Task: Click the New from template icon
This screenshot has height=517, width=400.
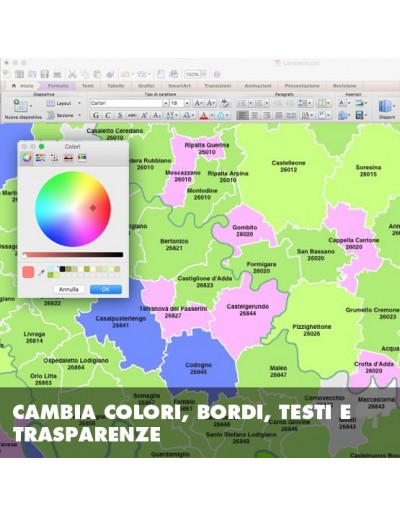Action: tap(20, 74)
